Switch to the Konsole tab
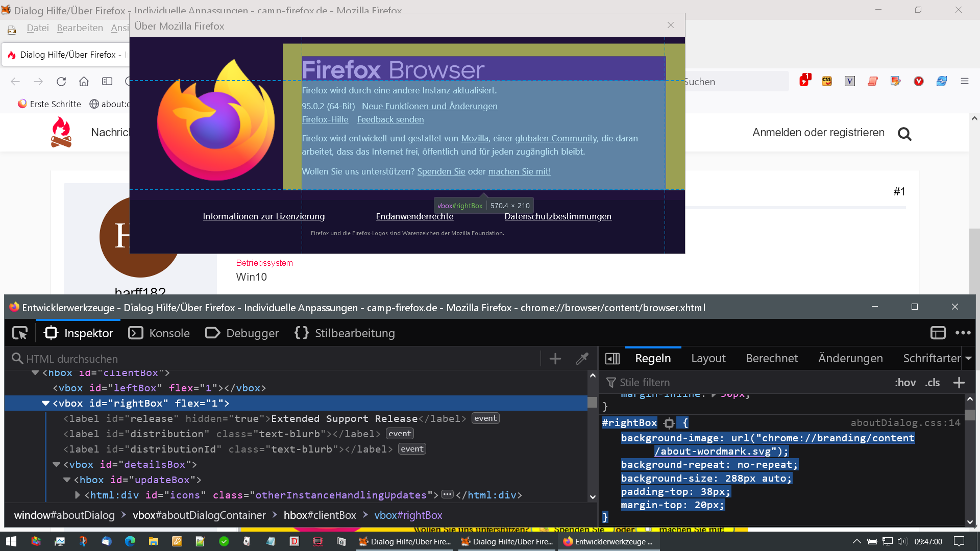 (159, 333)
